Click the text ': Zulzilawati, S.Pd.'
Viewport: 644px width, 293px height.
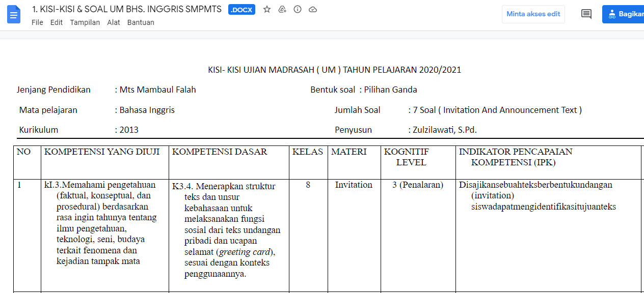click(x=443, y=130)
